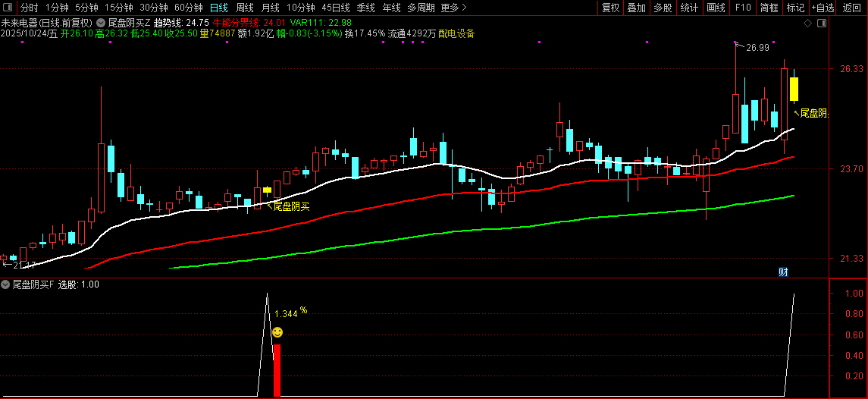Click 返回 to go back

[x=852, y=8]
